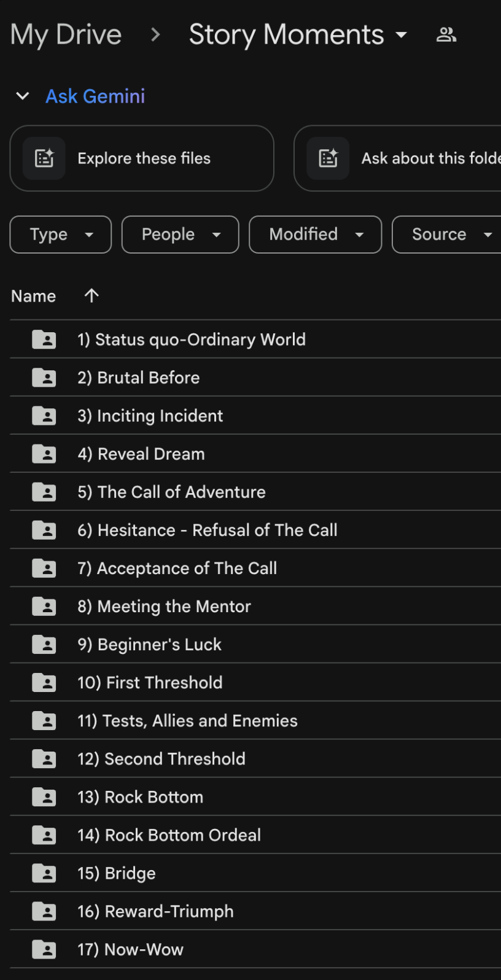The image size is (501, 980).
Task: Click the Rock Bottom folder icon
Action: (x=44, y=797)
